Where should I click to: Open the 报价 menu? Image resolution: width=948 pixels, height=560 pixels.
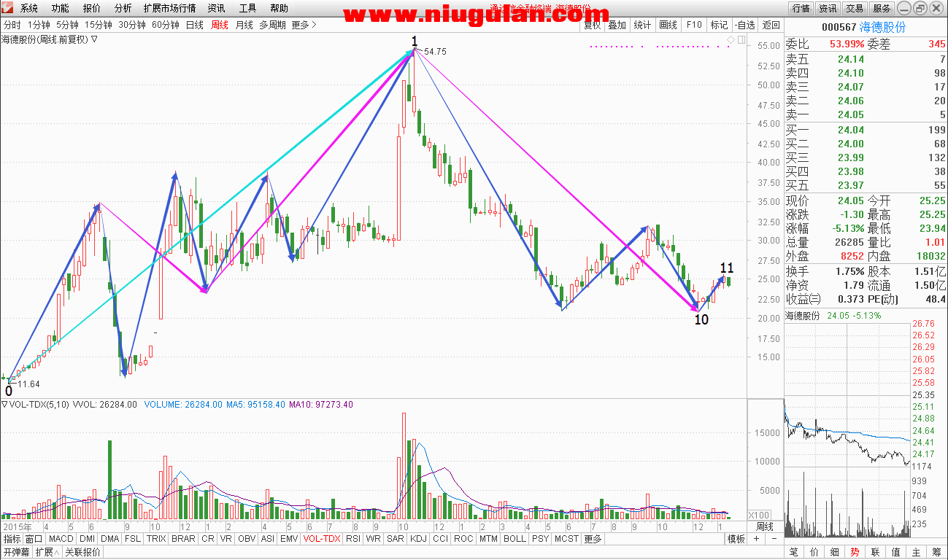click(92, 8)
